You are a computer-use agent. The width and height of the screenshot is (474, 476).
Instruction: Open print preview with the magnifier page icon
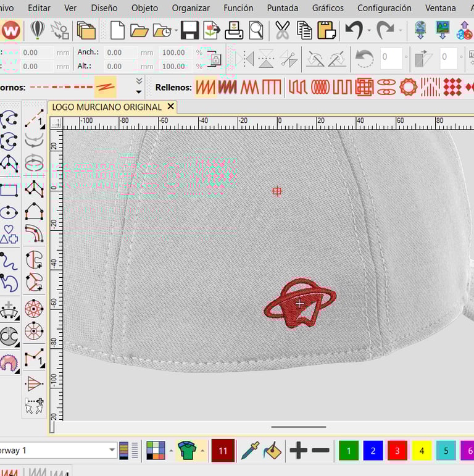coord(256,30)
